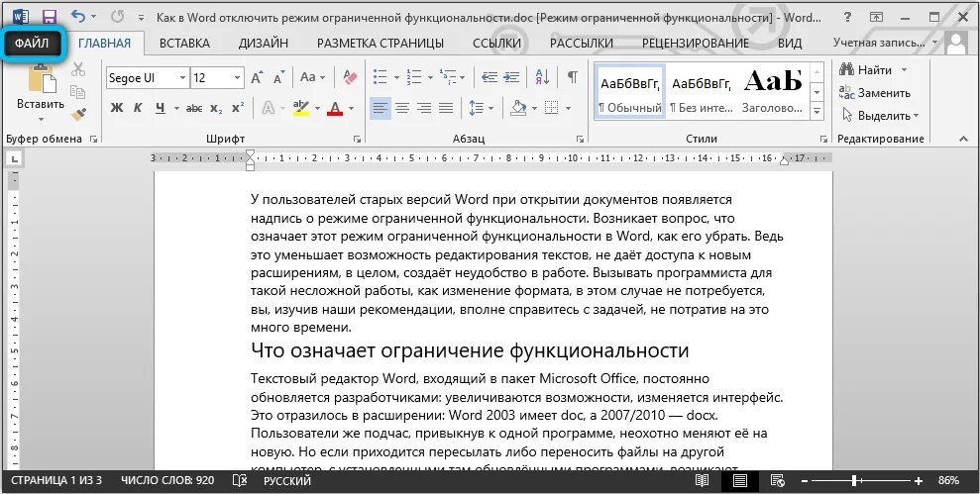Click the zoom slider handle

tap(854, 480)
